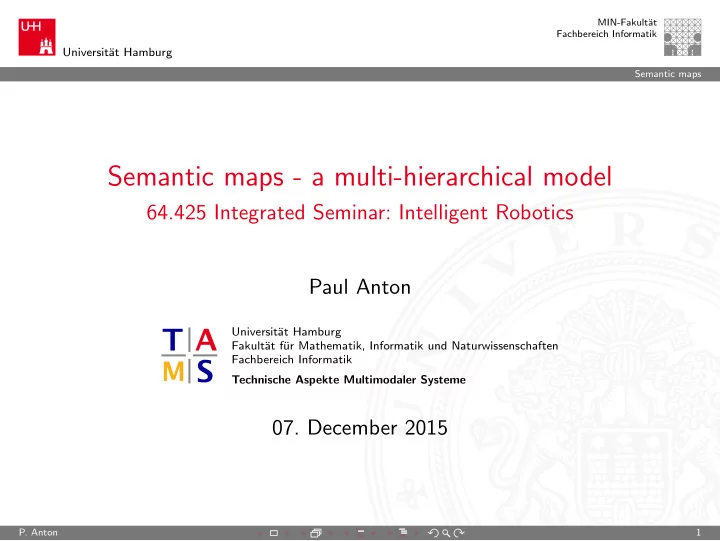This screenshot has width=720, height=541.
Task: Click the author name 'Paul Anton'
Action: click(360, 287)
